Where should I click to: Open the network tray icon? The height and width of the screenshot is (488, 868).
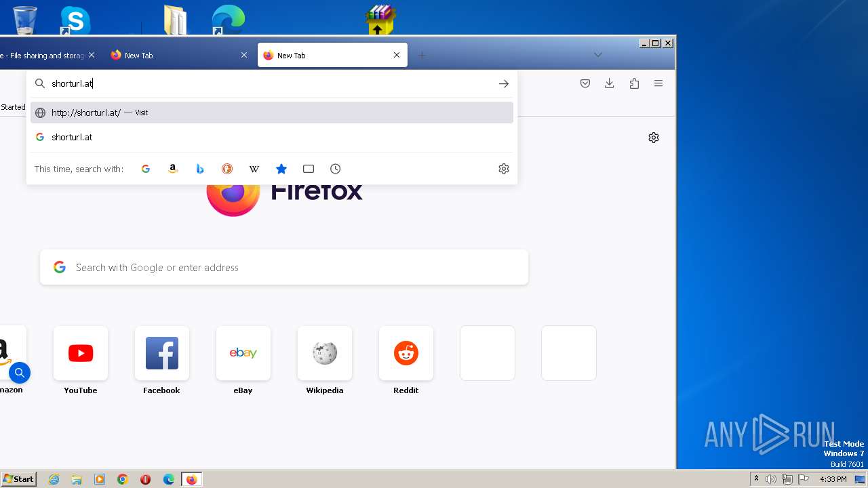tap(787, 479)
